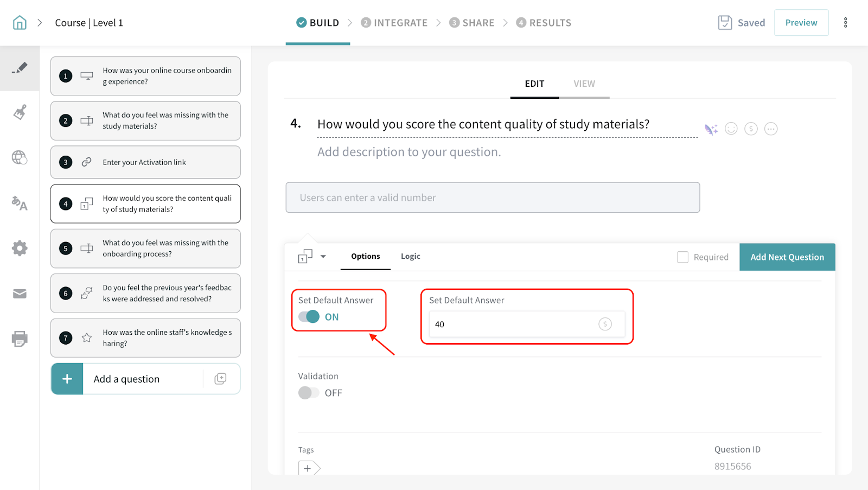Switch to the Logic tab
The width and height of the screenshot is (868, 490).
tap(410, 257)
